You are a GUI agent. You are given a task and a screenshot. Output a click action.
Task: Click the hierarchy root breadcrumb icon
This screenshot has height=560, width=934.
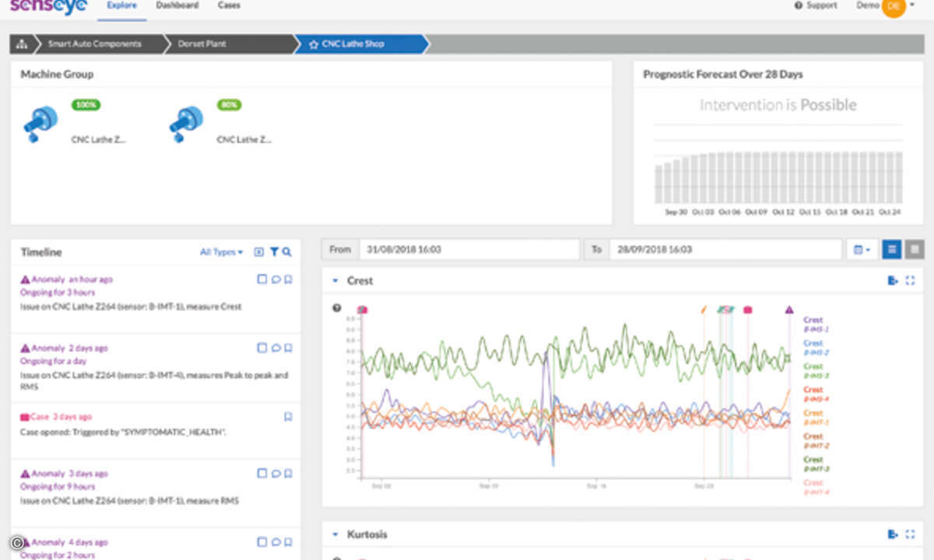click(x=21, y=44)
